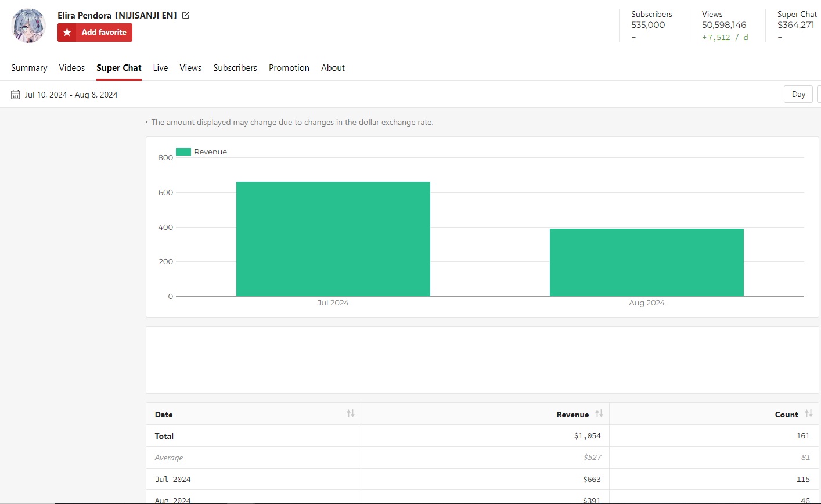Click the total revenue value $1,054
This screenshot has width=821, height=504.
click(588, 436)
